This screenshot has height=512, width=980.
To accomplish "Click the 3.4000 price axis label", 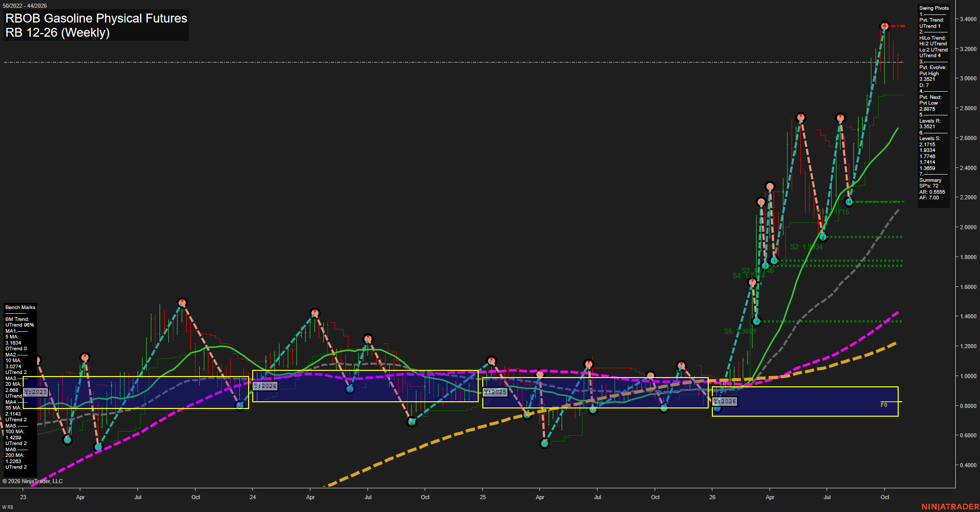I will coord(968,19).
